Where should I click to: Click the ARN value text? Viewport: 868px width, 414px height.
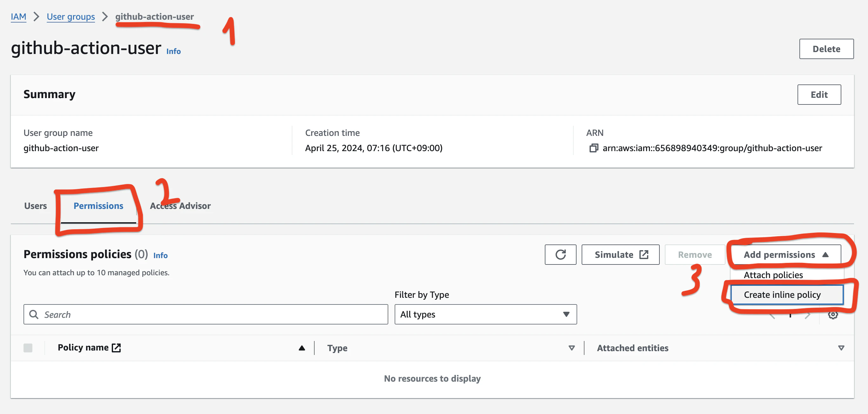(x=712, y=148)
